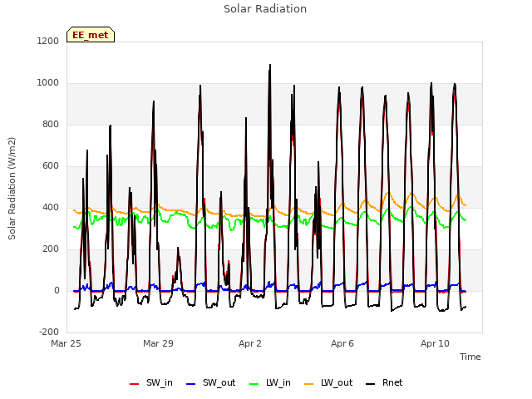Click the -200 y-axis tick label
Viewport: 532px width, 399px height.
pos(49,332)
